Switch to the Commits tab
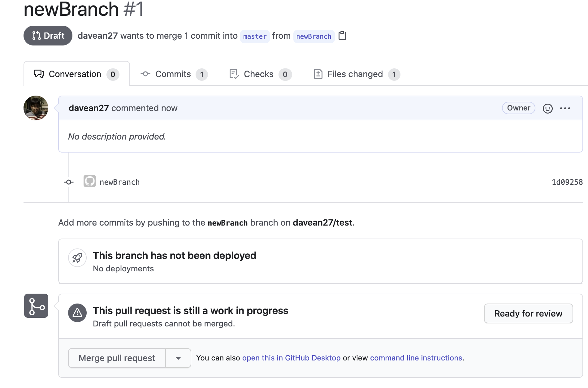Screen dimensions: 588x388 [174, 74]
